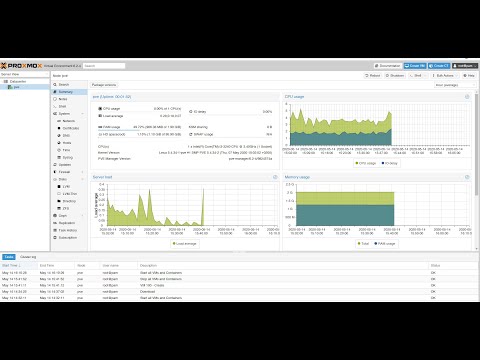480x360 pixels.
Task: Select the pve node in the tree
Action: (x=16, y=87)
